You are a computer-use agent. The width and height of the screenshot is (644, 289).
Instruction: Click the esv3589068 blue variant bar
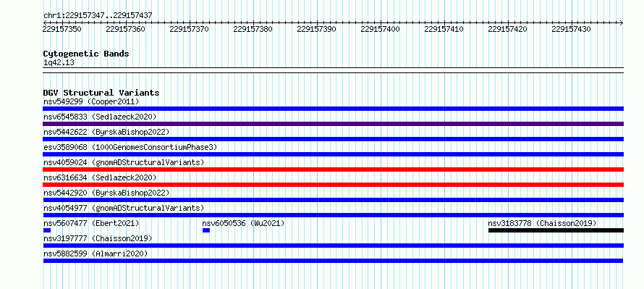[333, 154]
